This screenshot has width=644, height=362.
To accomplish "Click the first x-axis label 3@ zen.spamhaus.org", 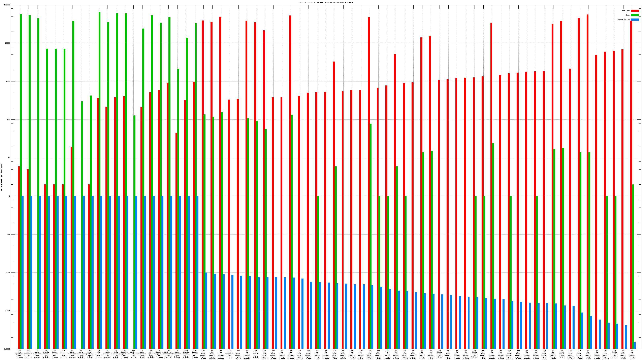I will 20,354.
